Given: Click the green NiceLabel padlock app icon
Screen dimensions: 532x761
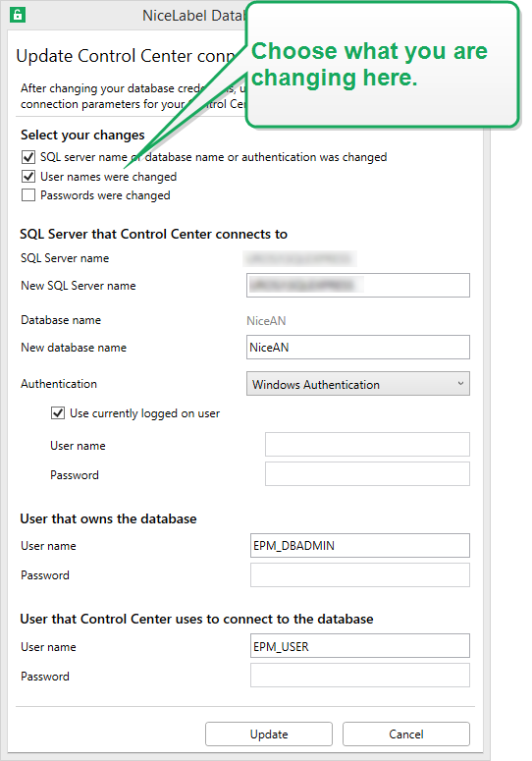Looking at the screenshot, I should coord(18,15).
